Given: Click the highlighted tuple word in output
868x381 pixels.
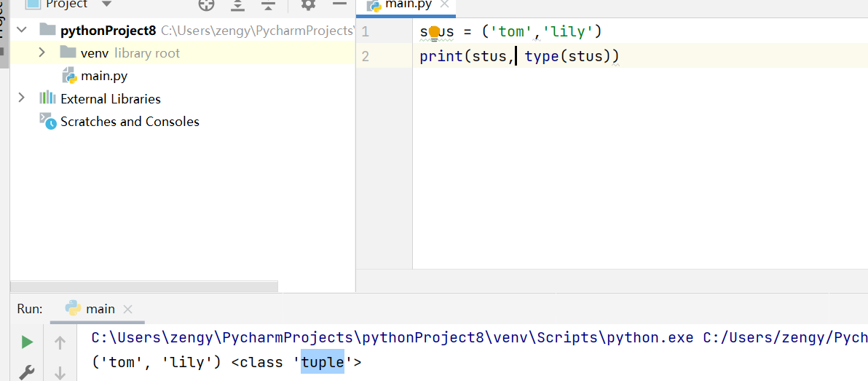Looking at the screenshot, I should [323, 363].
